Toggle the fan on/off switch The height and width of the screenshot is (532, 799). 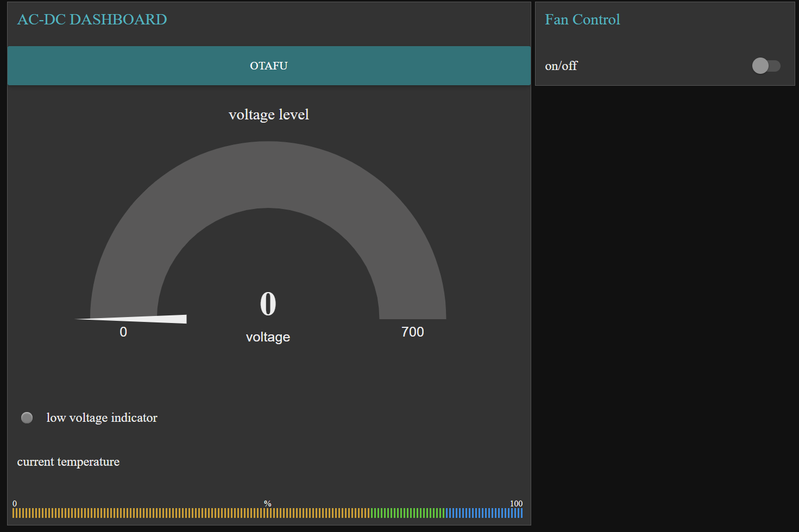pyautogui.click(x=766, y=66)
